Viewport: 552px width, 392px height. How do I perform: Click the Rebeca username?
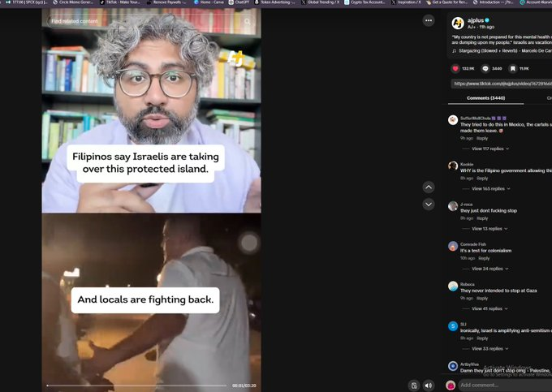(x=467, y=285)
